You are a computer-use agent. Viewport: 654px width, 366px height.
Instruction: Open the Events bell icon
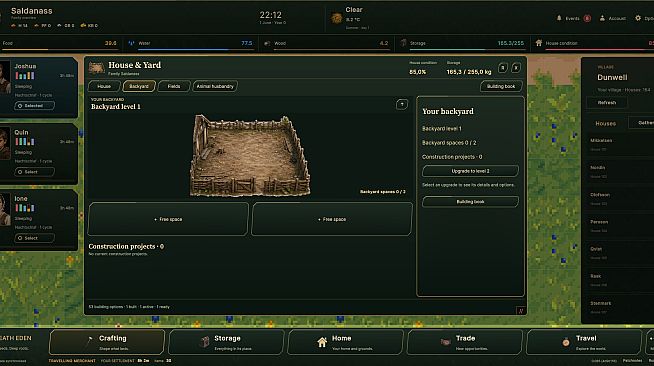(559, 18)
